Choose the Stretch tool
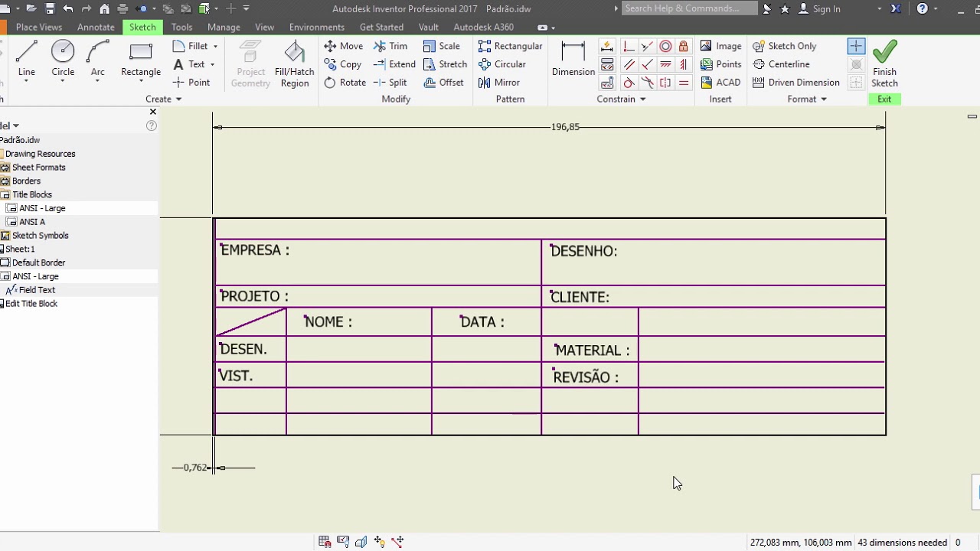 [445, 64]
